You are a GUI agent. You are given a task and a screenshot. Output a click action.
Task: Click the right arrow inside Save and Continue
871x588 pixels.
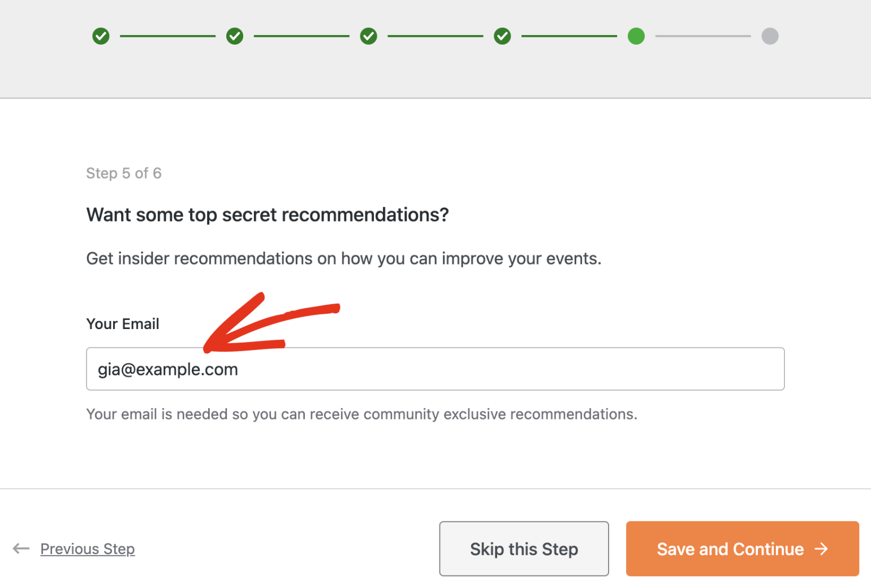coord(821,549)
